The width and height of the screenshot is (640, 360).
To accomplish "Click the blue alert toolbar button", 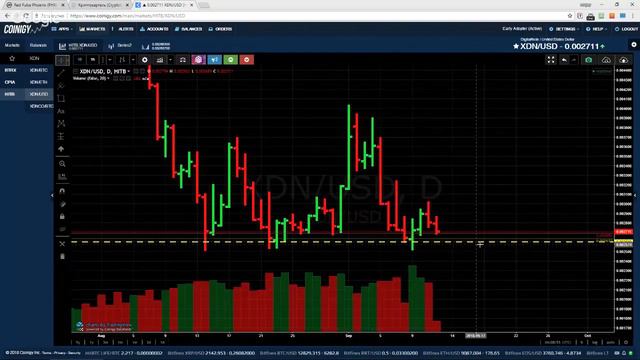I will point(214,60).
